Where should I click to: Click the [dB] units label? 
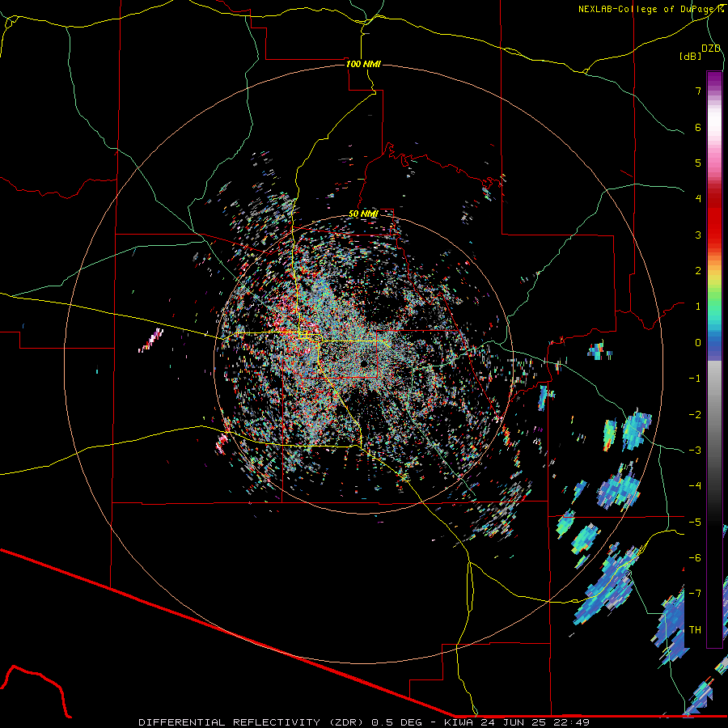click(x=690, y=56)
